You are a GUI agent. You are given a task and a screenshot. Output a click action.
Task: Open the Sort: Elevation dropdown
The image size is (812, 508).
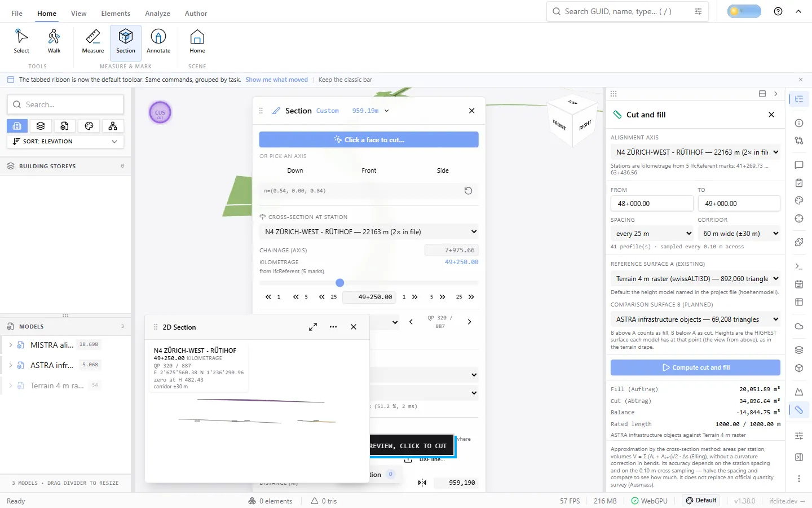65,142
